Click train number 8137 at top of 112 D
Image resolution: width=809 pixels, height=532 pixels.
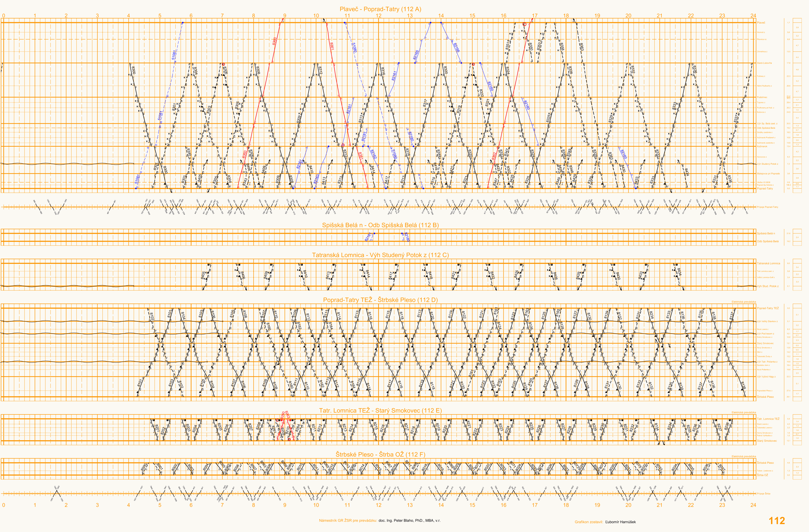(732, 316)
